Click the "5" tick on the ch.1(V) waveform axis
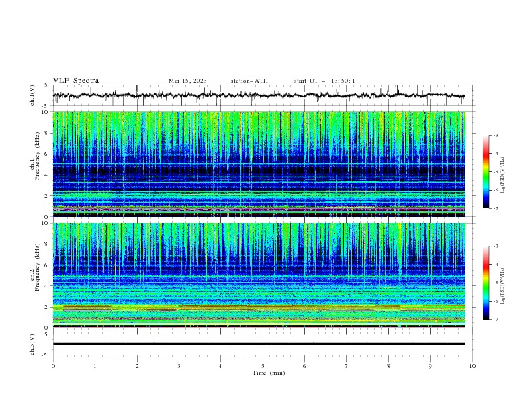Image resolution: width=532 pixels, height=411 pixels. tap(47, 85)
